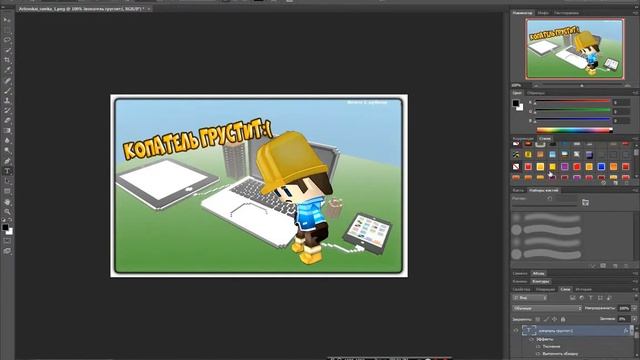Open the brush panel toggle icon
640x360 pixels.
pos(585,202)
